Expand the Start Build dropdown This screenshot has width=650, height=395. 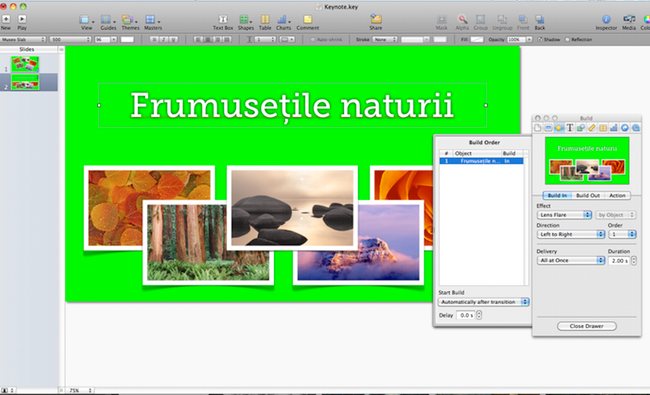click(x=484, y=302)
